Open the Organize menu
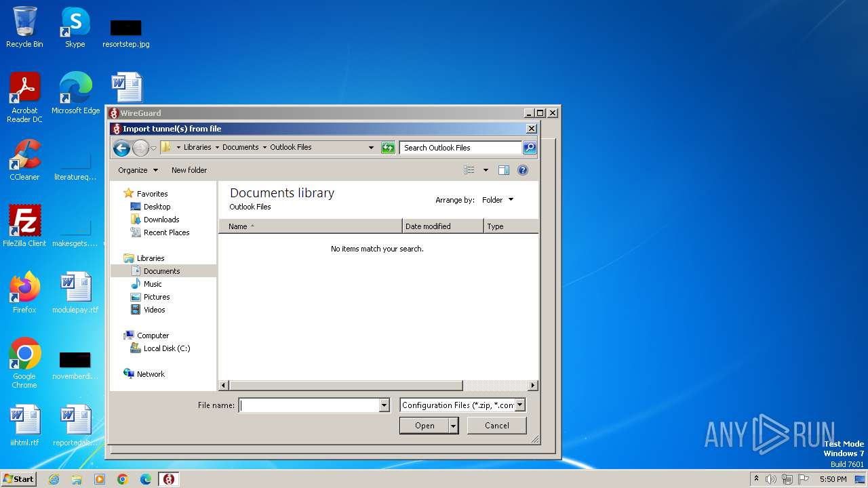This screenshot has width=868, height=488. [x=138, y=170]
